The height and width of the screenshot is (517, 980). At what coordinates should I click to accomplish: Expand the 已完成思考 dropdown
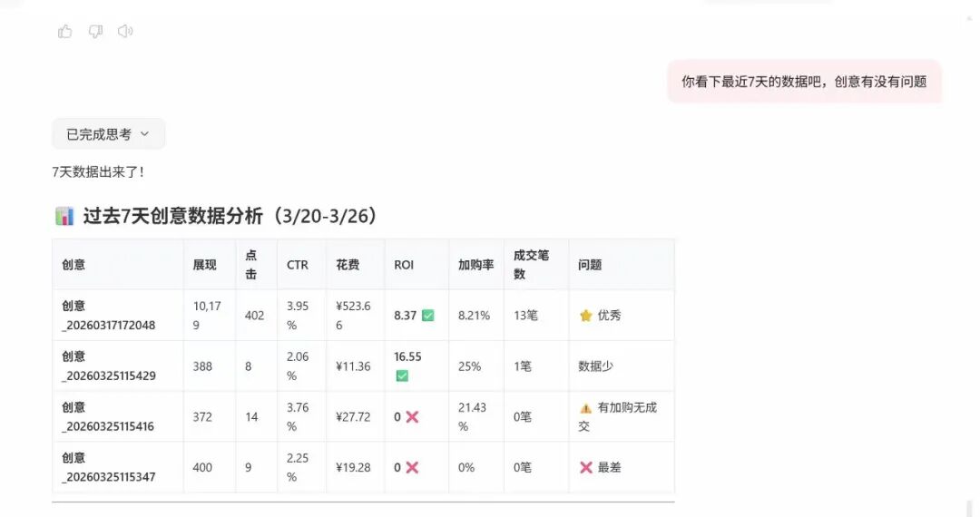(108, 134)
